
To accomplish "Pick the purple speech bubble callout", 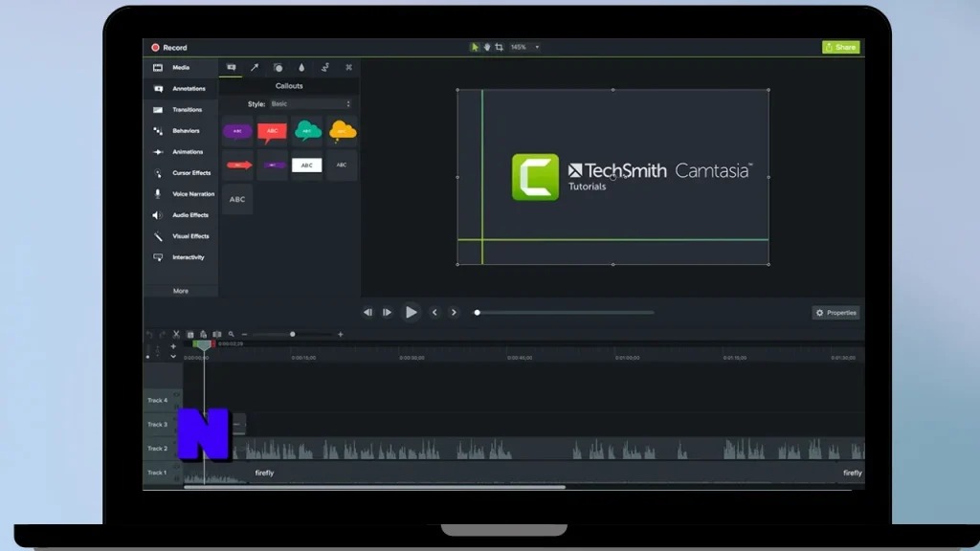I will 237,131.
